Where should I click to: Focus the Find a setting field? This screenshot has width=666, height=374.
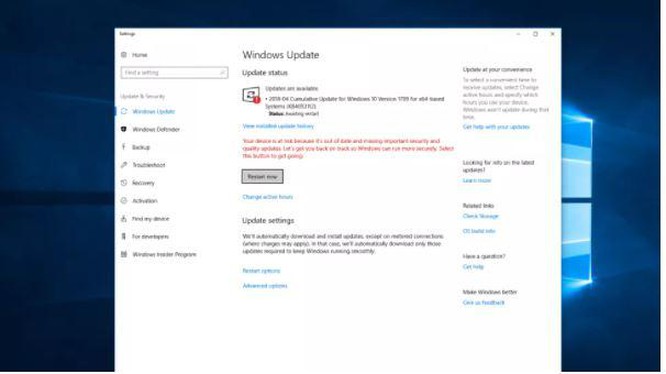tap(174, 73)
